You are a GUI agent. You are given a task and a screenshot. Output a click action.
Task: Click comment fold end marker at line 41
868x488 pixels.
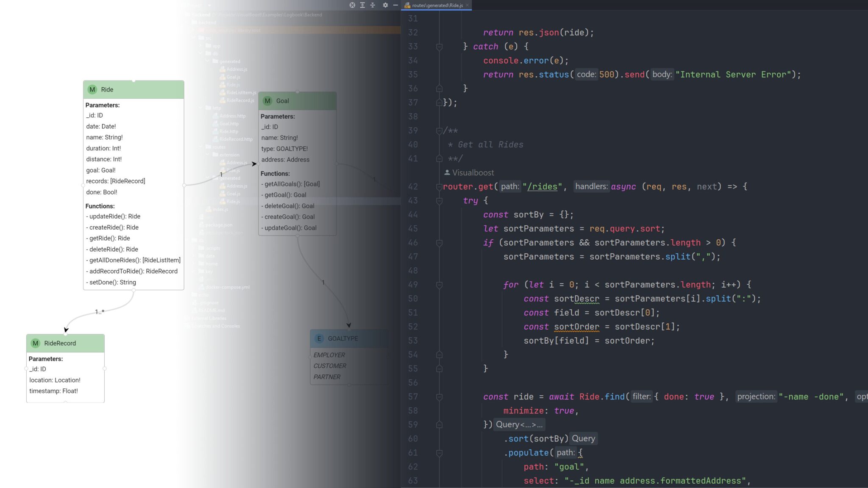439,158
